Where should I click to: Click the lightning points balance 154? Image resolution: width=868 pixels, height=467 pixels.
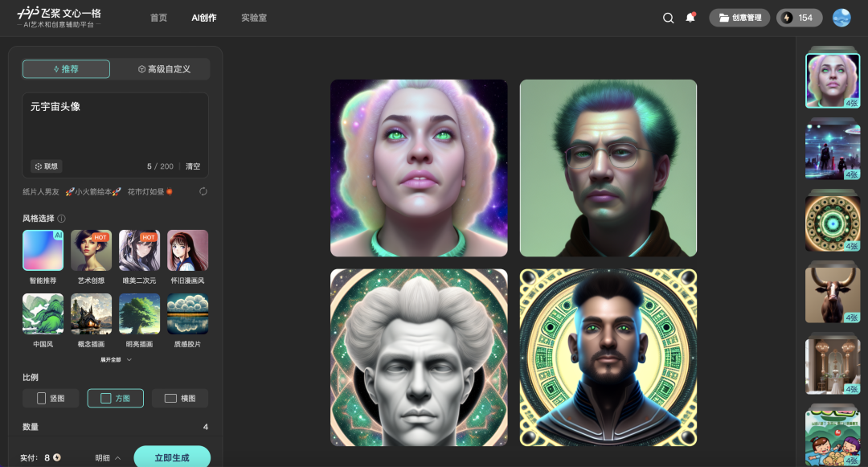pos(798,18)
